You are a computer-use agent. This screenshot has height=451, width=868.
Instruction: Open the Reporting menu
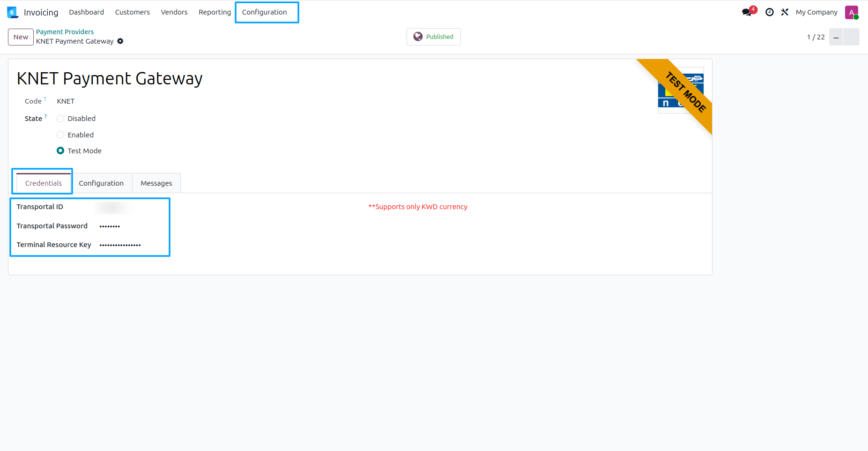coord(215,12)
